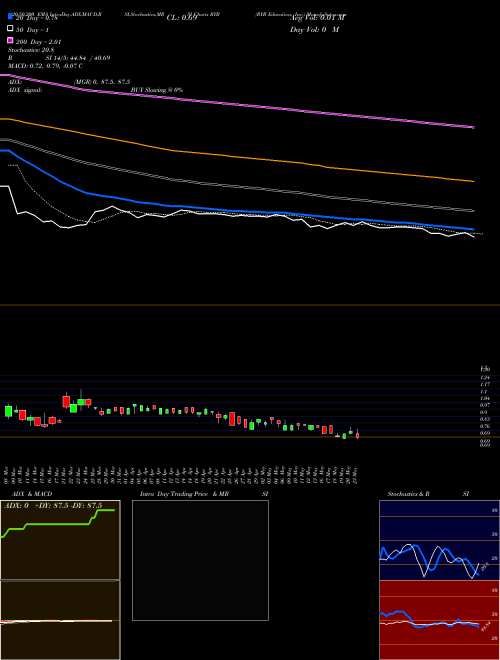Viewport: 500px width, 660px height.
Task: Click the 0.69 price axis label
Action: pos(485,433)
